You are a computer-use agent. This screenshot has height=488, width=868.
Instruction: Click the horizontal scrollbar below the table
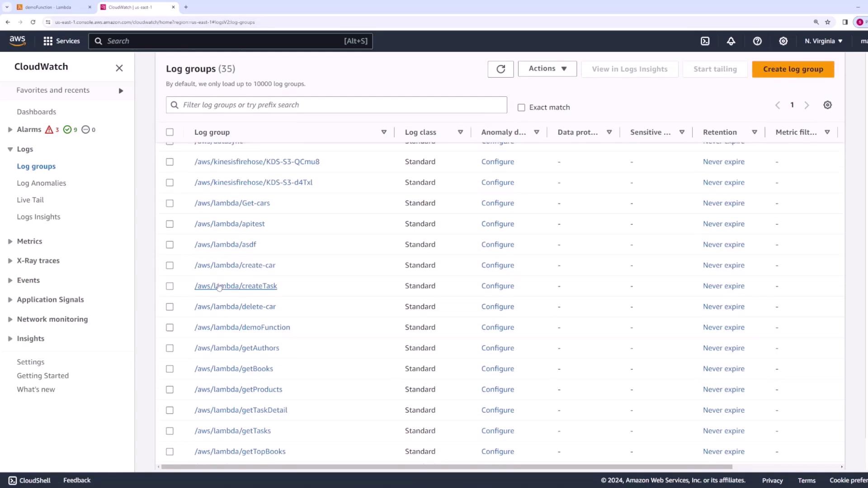coord(446,467)
